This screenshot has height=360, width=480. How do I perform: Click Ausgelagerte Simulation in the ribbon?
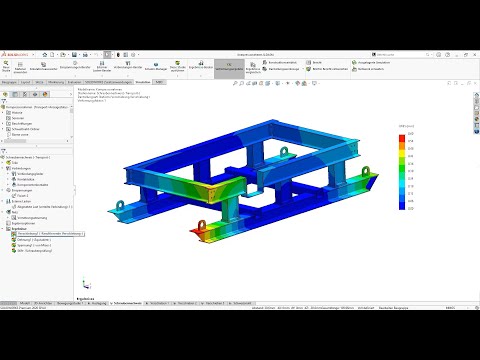pyautogui.click(x=371, y=62)
